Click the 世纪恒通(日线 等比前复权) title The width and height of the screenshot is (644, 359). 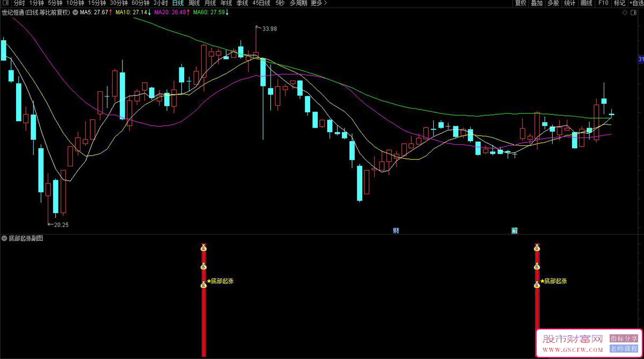pos(36,12)
